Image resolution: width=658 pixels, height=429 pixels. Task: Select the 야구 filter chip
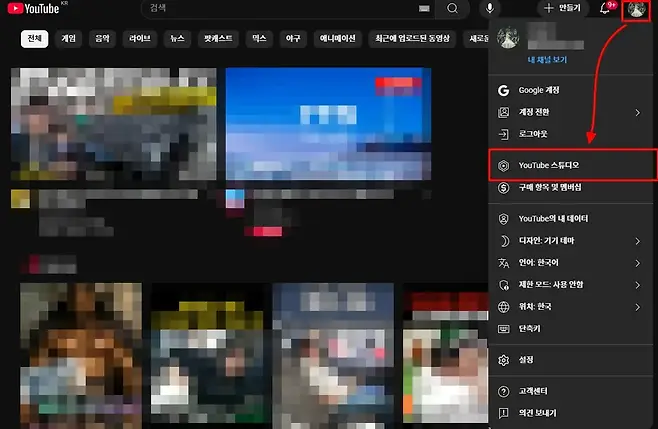point(293,39)
